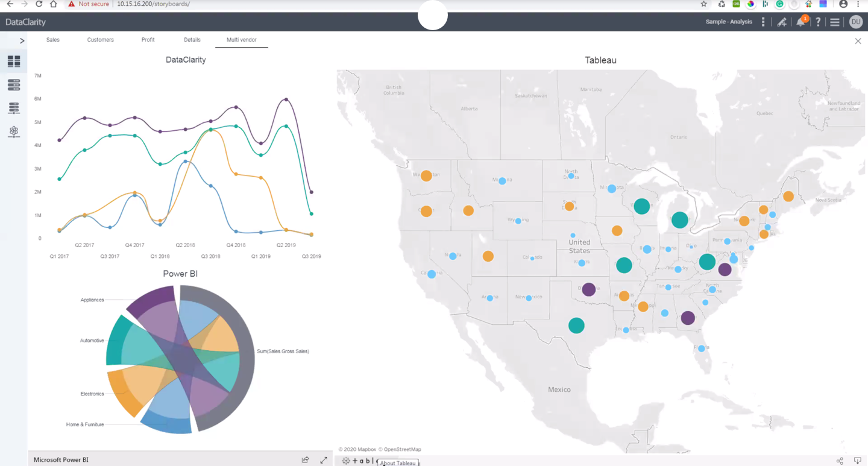Image resolution: width=868 pixels, height=466 pixels.
Task: Click the Tableau logo in the map footer
Action: [x=359, y=461]
